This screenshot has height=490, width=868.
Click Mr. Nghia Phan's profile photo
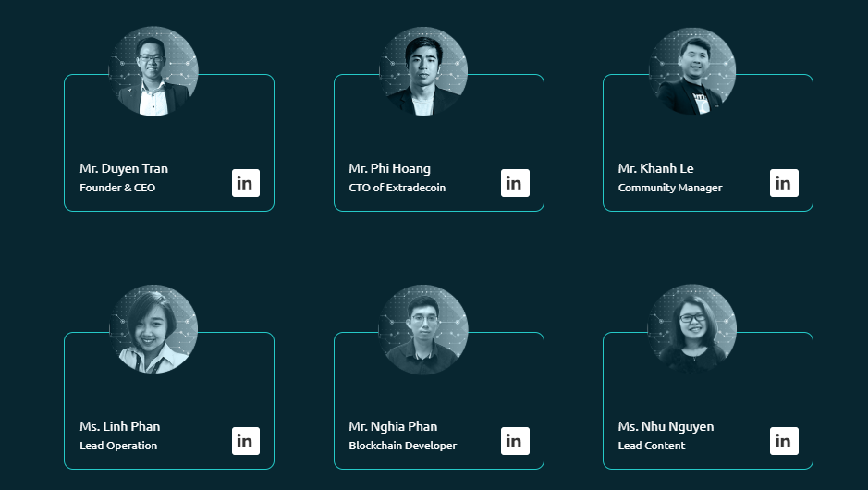[x=423, y=329]
